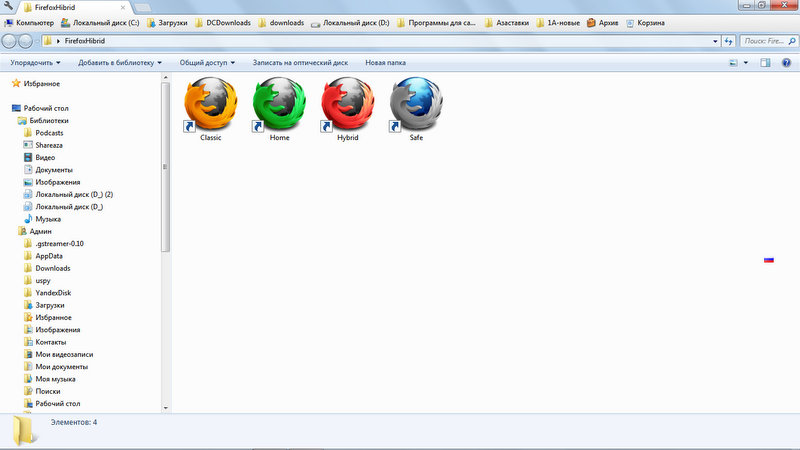Click the wrench icon in the title bar

(x=9, y=6)
